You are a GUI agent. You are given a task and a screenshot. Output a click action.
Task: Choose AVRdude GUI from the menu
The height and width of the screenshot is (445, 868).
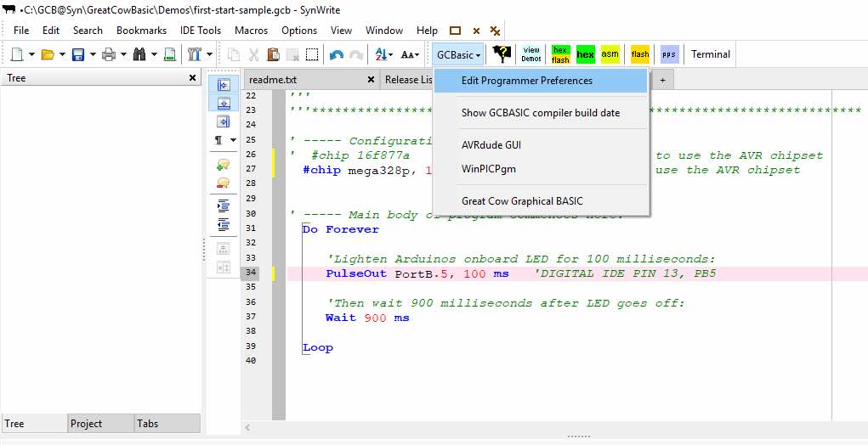tap(541, 145)
